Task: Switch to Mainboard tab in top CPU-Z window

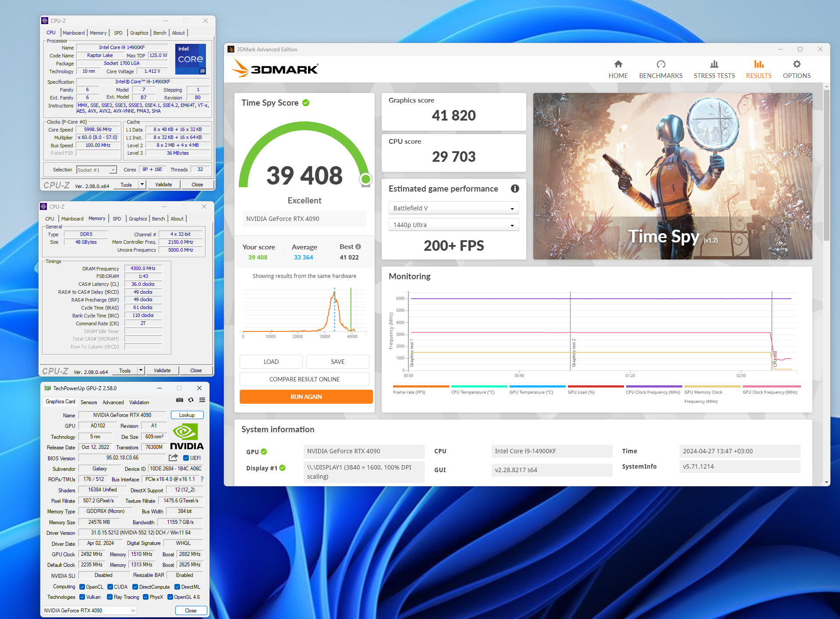Action: point(74,33)
